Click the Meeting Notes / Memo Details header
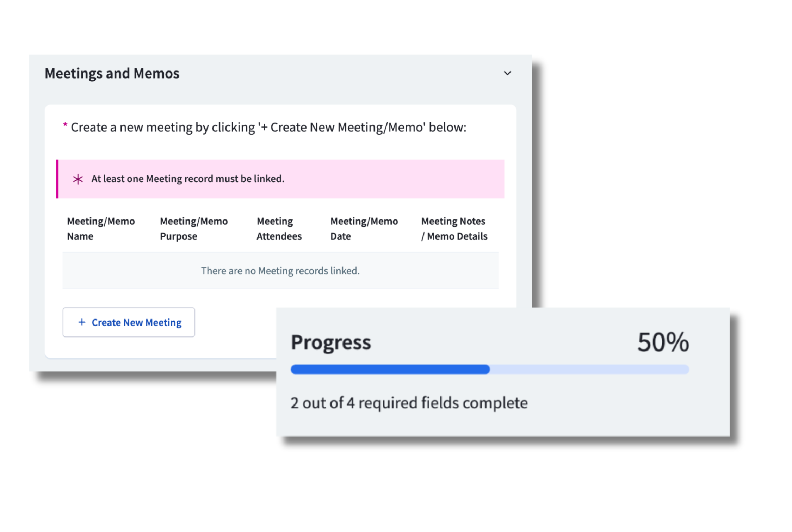The image size is (792, 532). point(454,228)
